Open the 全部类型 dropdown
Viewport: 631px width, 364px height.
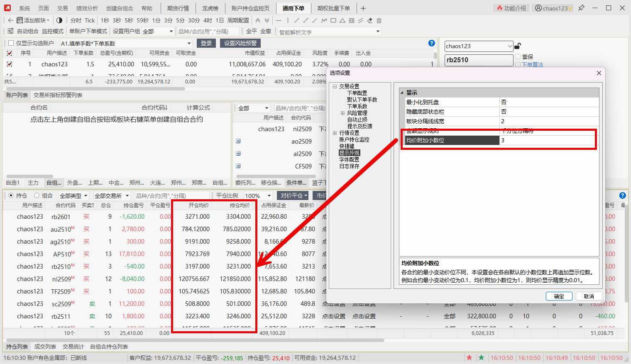[74, 195]
